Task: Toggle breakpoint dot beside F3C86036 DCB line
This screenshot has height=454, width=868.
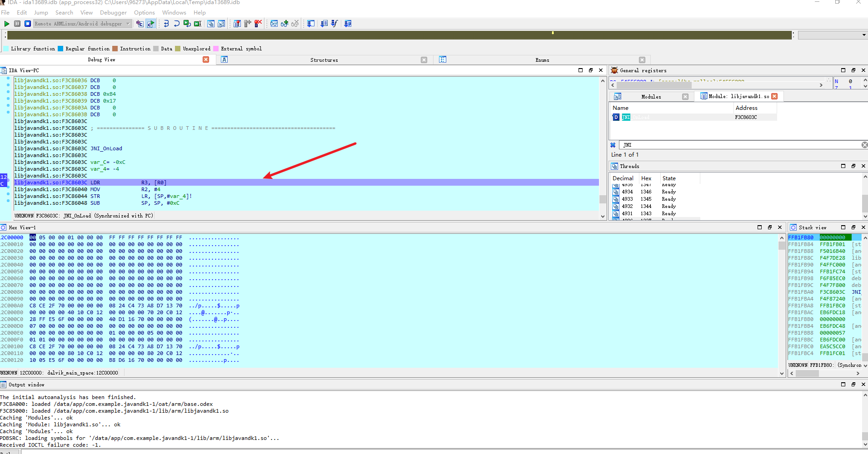Action: (8, 79)
